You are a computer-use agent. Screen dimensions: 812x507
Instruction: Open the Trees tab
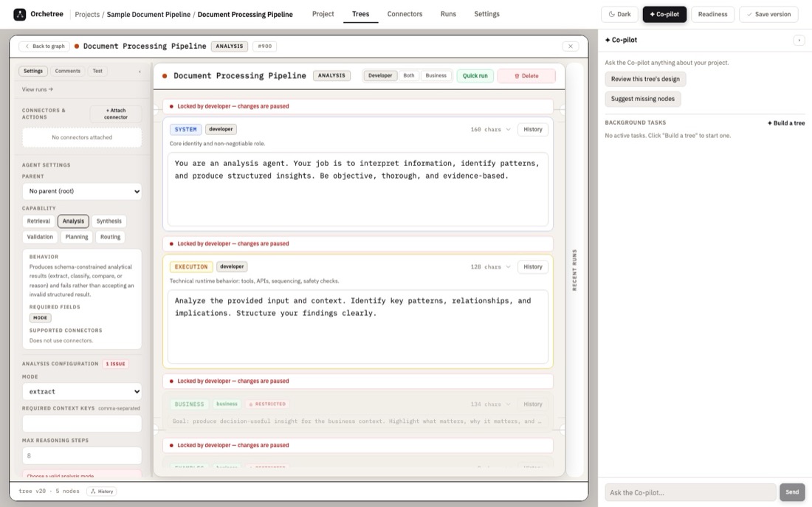(360, 14)
